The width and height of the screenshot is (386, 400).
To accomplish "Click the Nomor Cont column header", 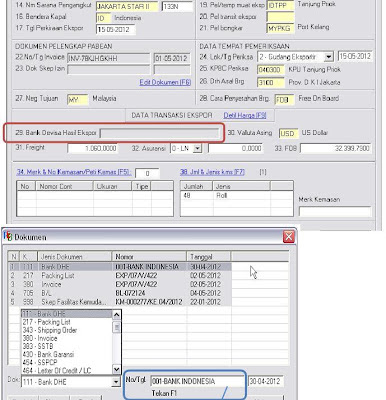I will click(x=64, y=186).
